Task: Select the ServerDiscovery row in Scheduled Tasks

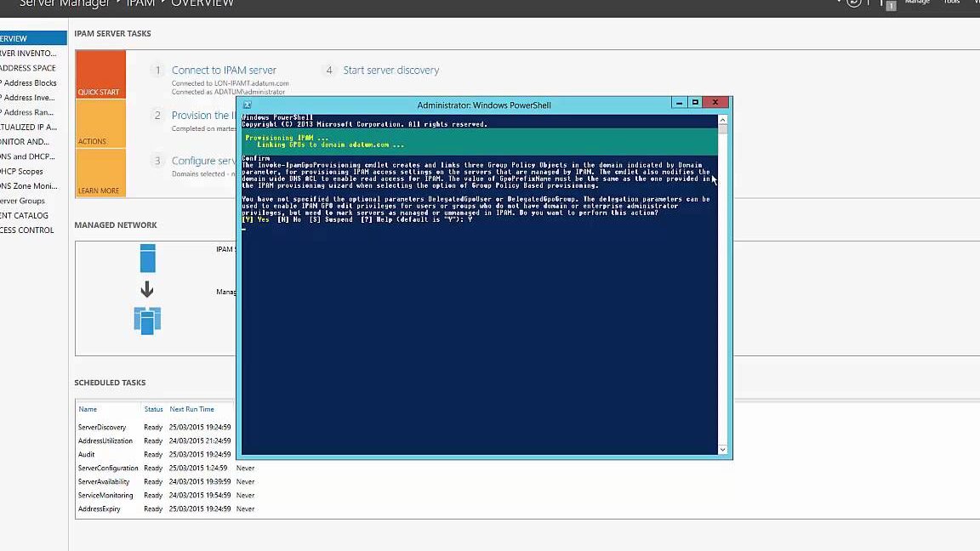Action: coord(104,427)
